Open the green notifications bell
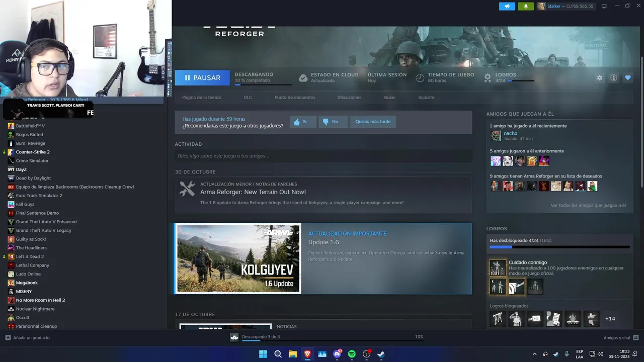The width and height of the screenshot is (644, 362). tap(526, 6)
